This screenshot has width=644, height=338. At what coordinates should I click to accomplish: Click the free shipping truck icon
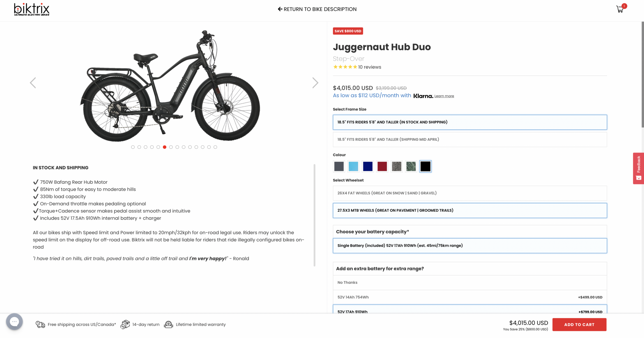click(40, 324)
